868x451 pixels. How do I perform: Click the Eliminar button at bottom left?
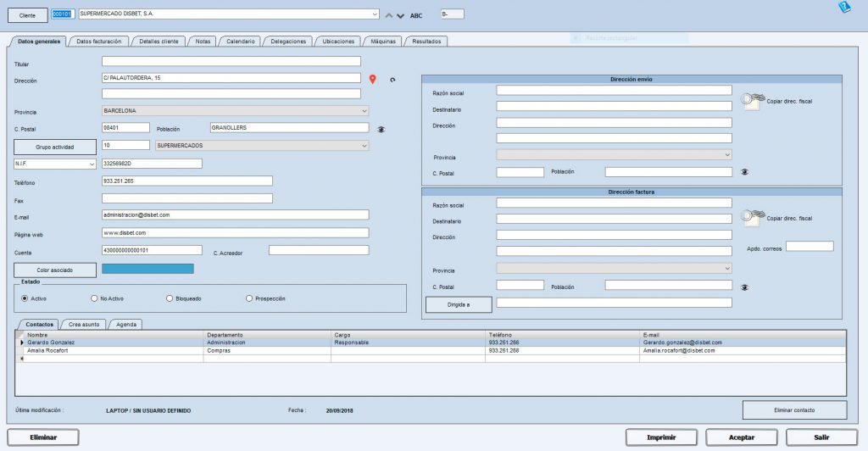[43, 437]
